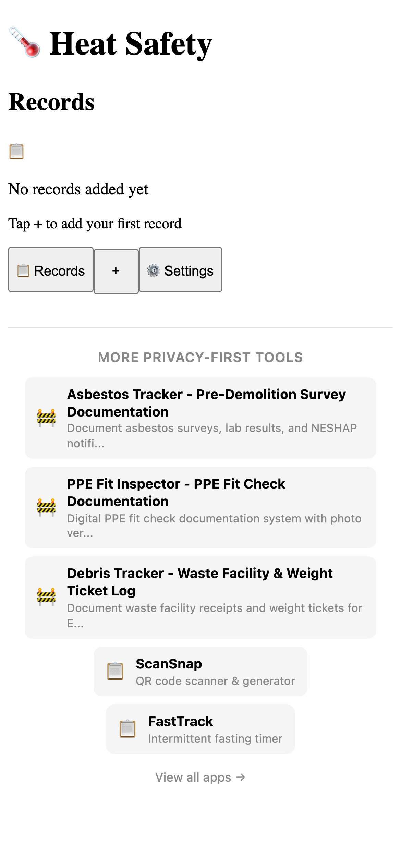Click the construction barrier icon for Debris Tracker

pyautogui.click(x=46, y=596)
